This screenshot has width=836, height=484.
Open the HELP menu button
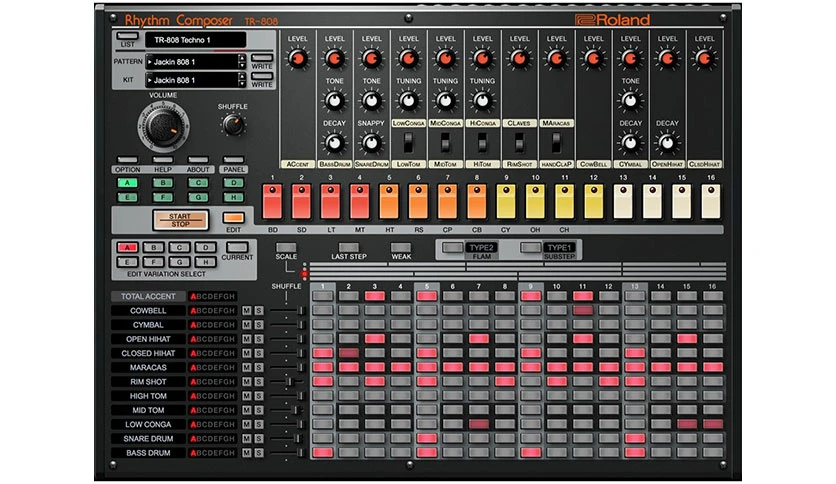coord(163,159)
